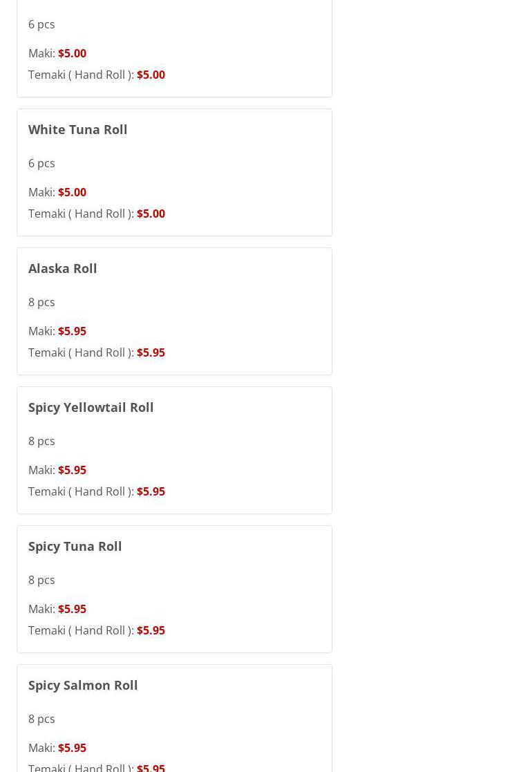Open the Spicy Tuna Roll item
Viewport: 532px width, 772px height.
(x=75, y=546)
